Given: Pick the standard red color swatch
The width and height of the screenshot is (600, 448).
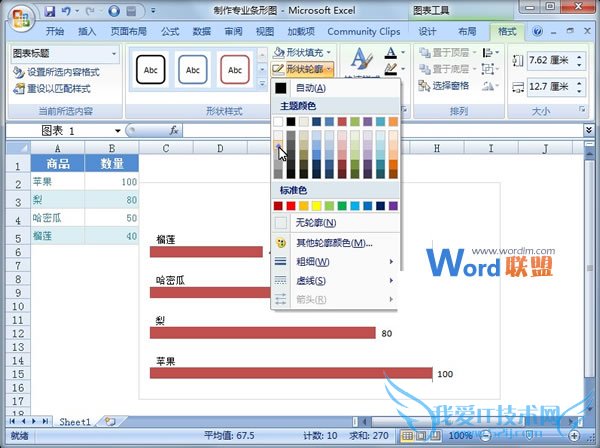Looking at the screenshot, I should (291, 206).
